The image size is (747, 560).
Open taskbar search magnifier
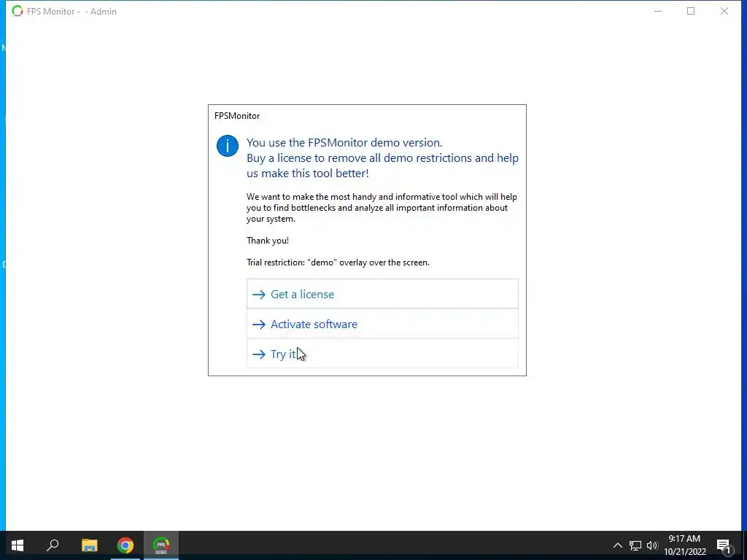click(53, 545)
